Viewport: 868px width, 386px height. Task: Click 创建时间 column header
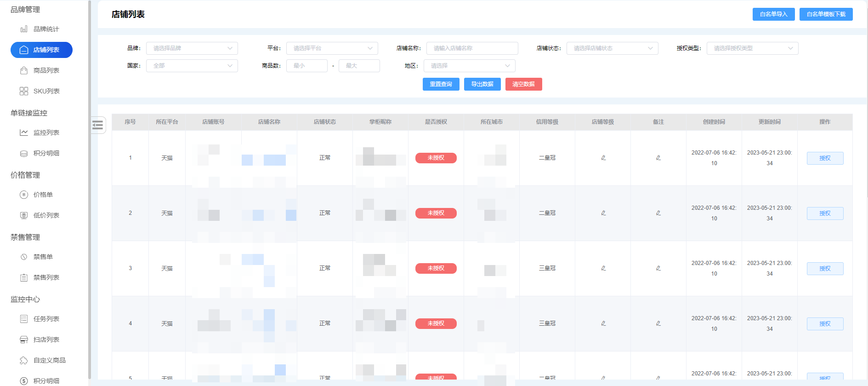[x=714, y=122]
